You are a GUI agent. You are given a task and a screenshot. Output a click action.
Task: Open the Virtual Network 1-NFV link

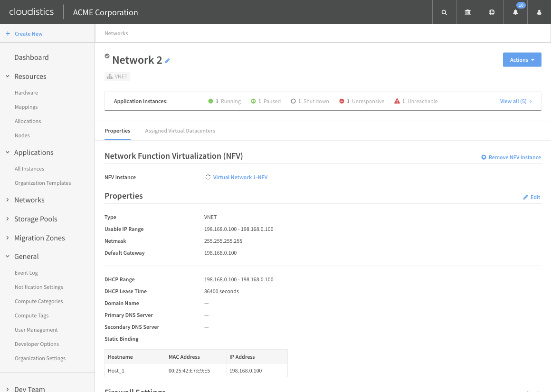point(240,177)
